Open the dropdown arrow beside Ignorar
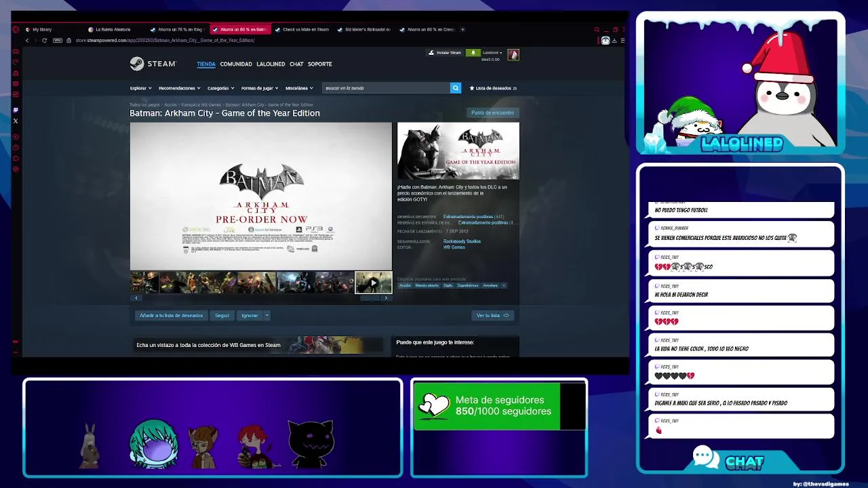Screen dimensions: 868x488 pyautogui.click(x=267, y=315)
